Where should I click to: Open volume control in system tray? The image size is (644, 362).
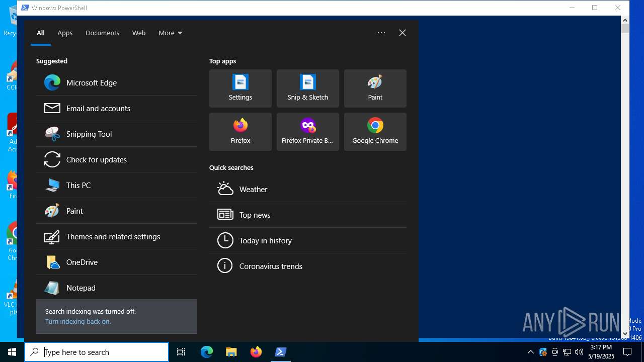tap(579, 352)
